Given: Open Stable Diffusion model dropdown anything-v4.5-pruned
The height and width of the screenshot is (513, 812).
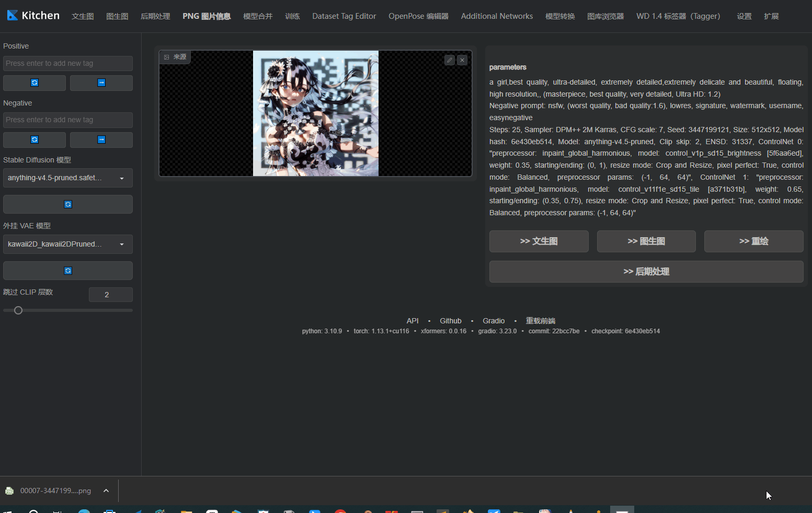Looking at the screenshot, I should pos(68,178).
